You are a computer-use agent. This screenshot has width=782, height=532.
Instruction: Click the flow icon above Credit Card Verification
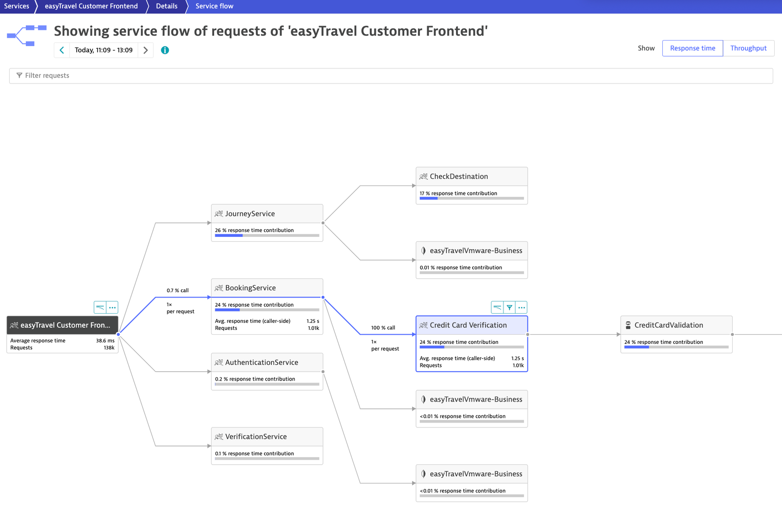coord(498,307)
